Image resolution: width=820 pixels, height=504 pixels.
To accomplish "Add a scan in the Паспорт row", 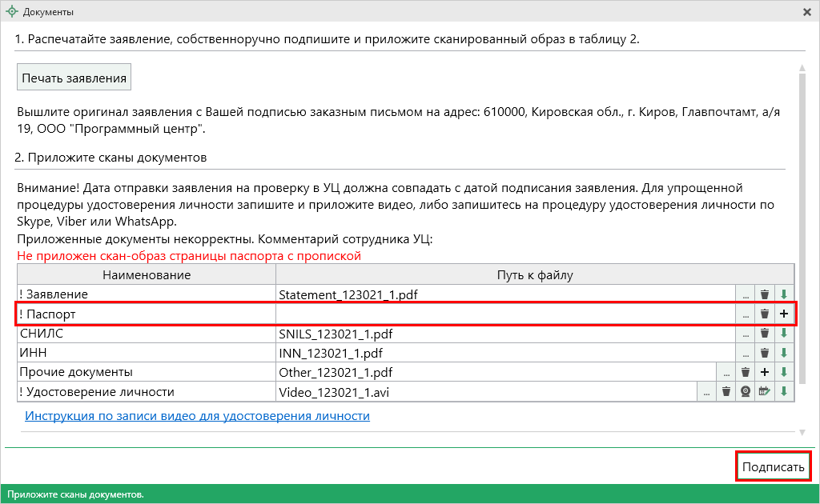I will (x=785, y=314).
